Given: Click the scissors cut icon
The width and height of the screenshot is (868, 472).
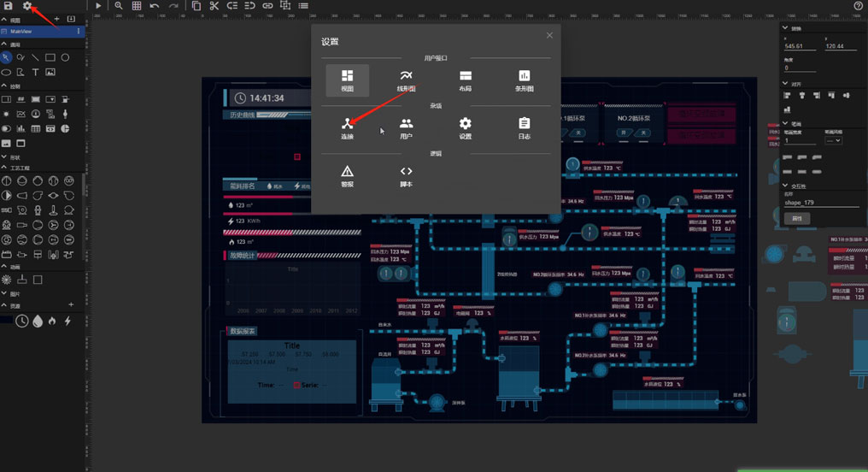Looking at the screenshot, I should pos(214,6).
